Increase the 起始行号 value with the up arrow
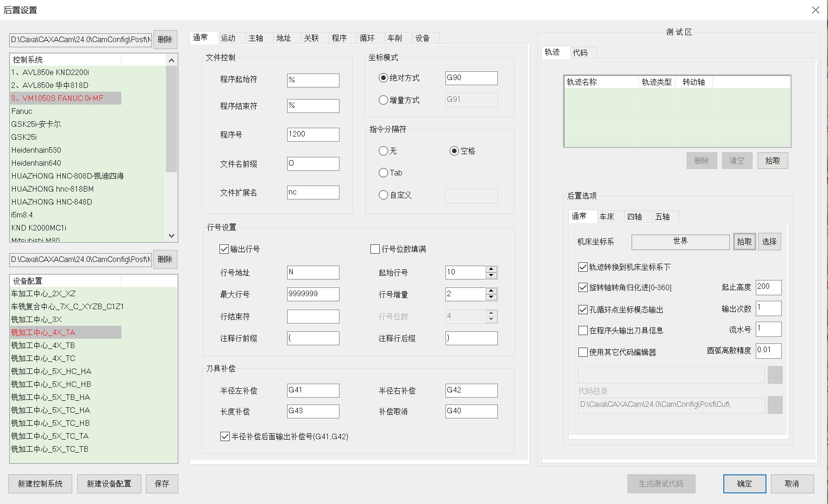828x504 pixels. point(491,269)
